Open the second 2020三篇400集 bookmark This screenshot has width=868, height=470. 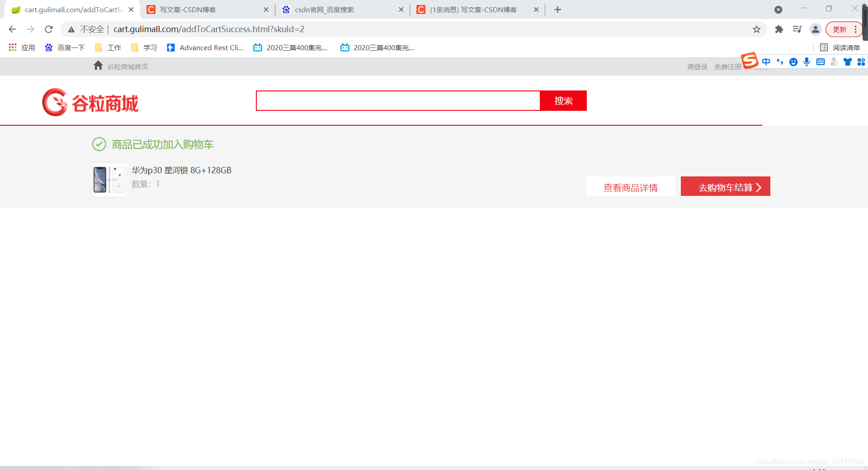tap(377, 47)
